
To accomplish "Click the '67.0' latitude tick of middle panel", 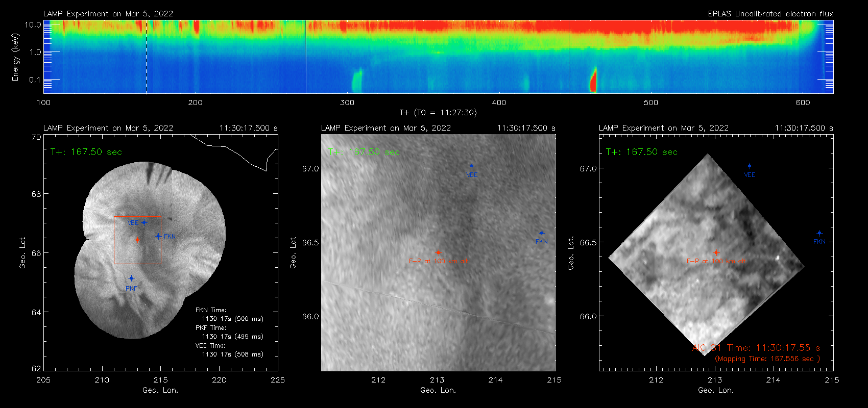I will tap(310, 168).
